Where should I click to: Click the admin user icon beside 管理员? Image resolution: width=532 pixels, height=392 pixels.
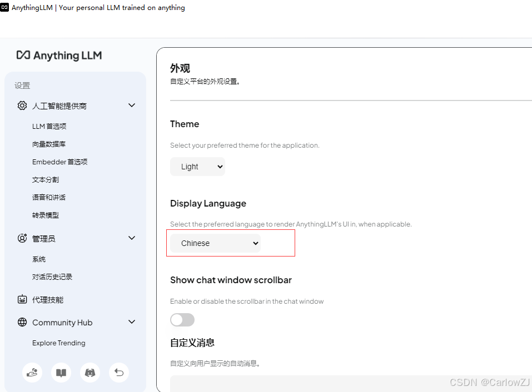click(x=22, y=238)
